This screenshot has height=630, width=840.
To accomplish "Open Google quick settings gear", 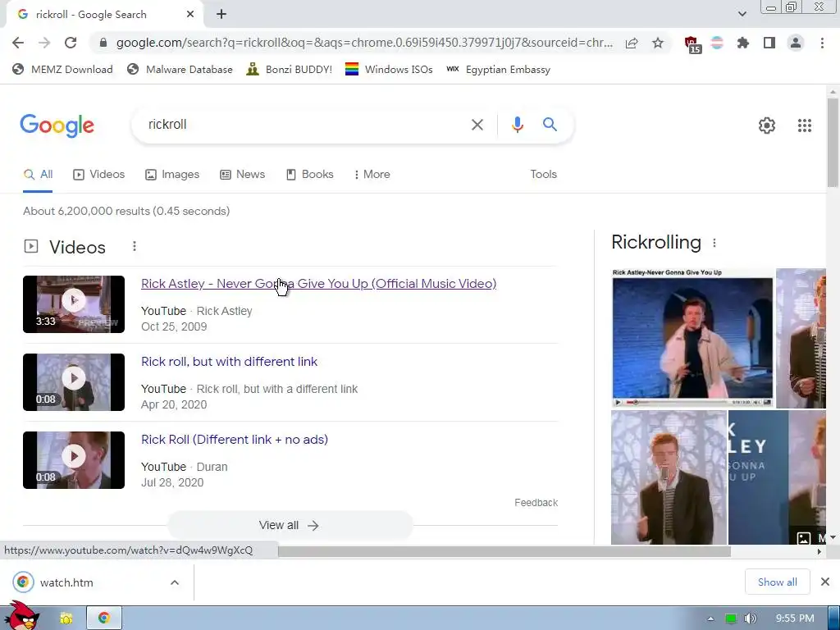I will click(767, 126).
